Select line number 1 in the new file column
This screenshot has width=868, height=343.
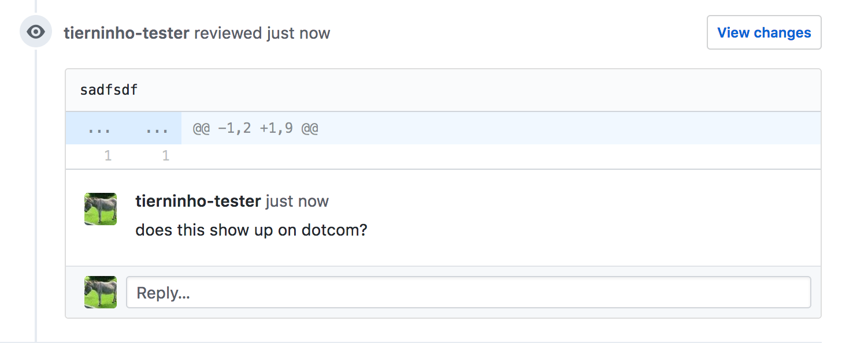[166, 155]
